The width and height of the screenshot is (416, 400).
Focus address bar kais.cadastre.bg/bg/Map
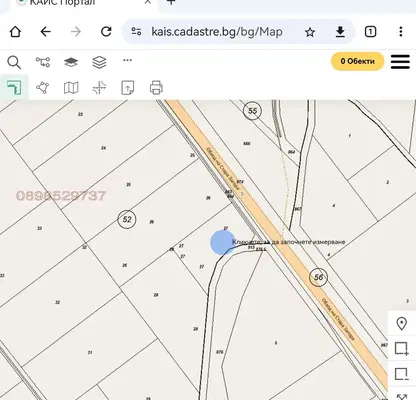pyautogui.click(x=217, y=32)
